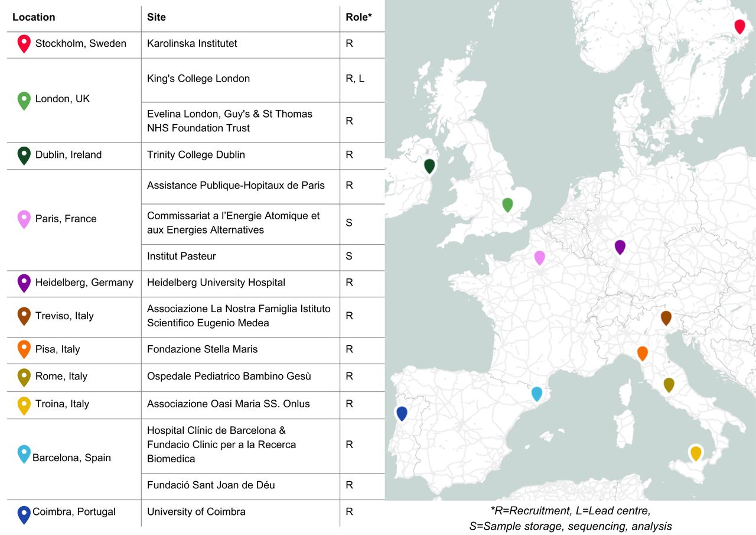This screenshot has height=535, width=756.
Task: Click the Pisa, Italy location text
Action: click(x=57, y=349)
